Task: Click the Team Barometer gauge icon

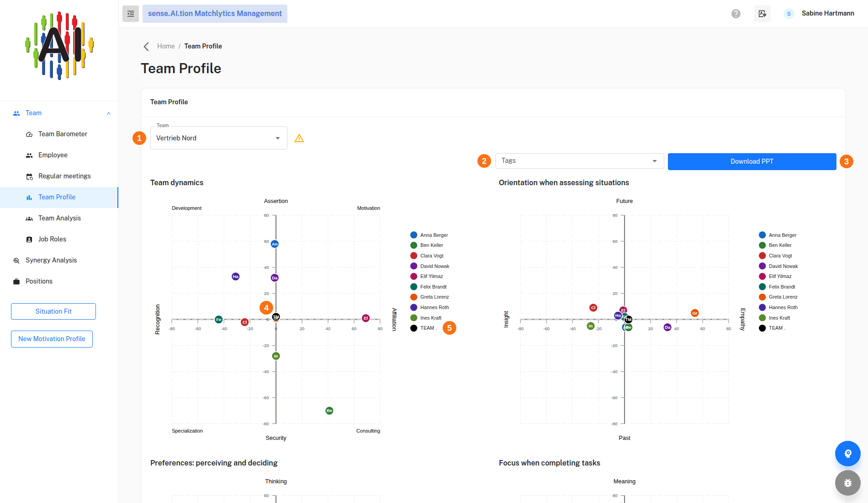Action: point(29,134)
